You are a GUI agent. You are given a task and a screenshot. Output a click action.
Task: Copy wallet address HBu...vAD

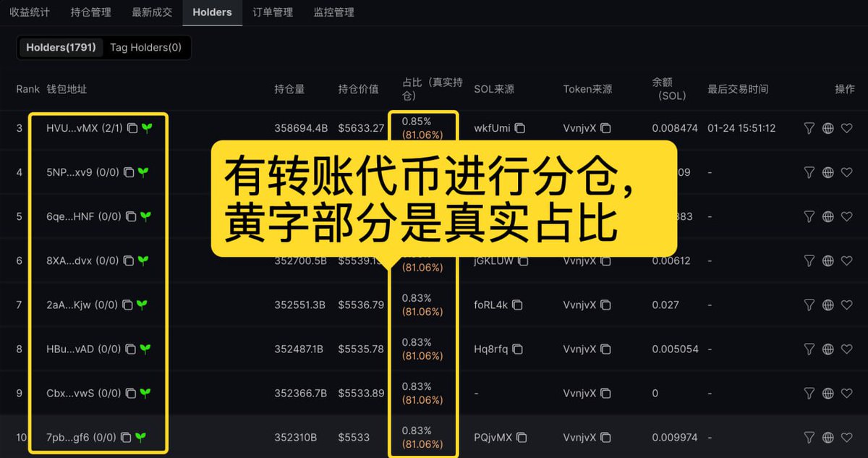tap(131, 349)
